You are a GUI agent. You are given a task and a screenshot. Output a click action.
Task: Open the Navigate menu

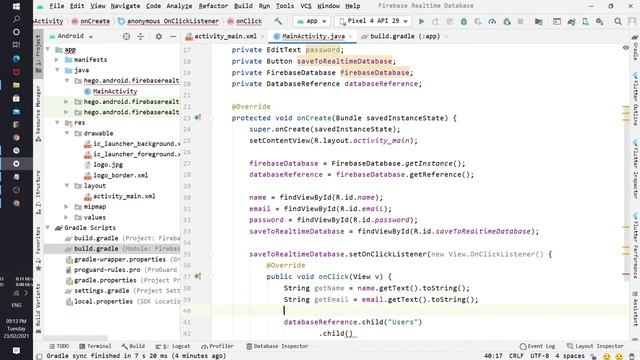(125, 6)
